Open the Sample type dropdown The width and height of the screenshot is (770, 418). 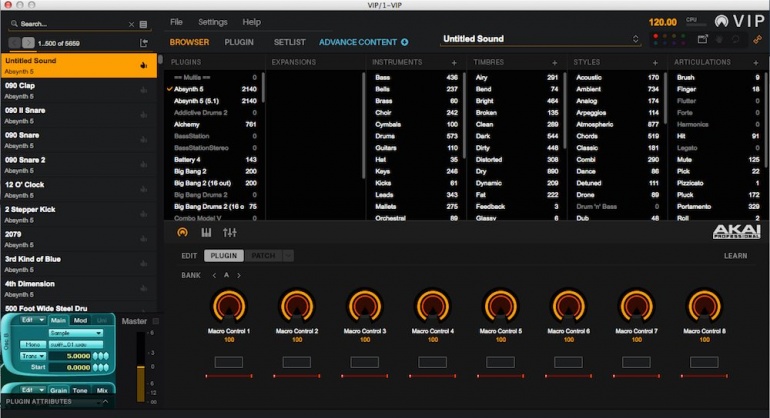[76, 333]
